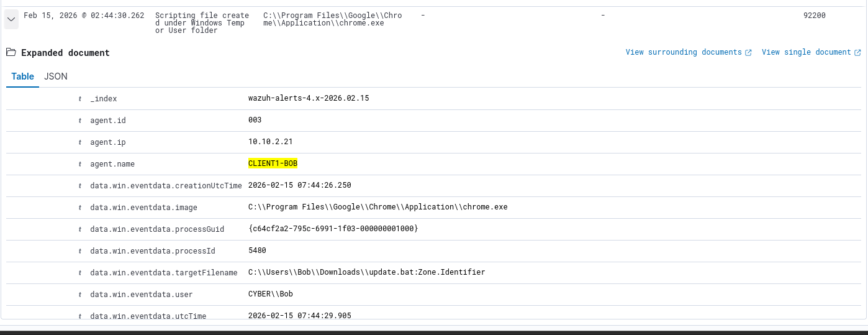Click the type icon beside agent.name
868x335 pixels.
(79, 164)
